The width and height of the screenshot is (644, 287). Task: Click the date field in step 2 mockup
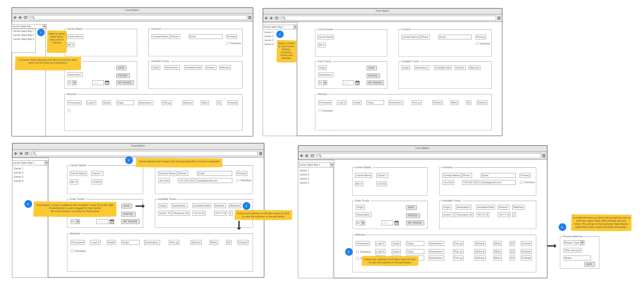[348, 83]
